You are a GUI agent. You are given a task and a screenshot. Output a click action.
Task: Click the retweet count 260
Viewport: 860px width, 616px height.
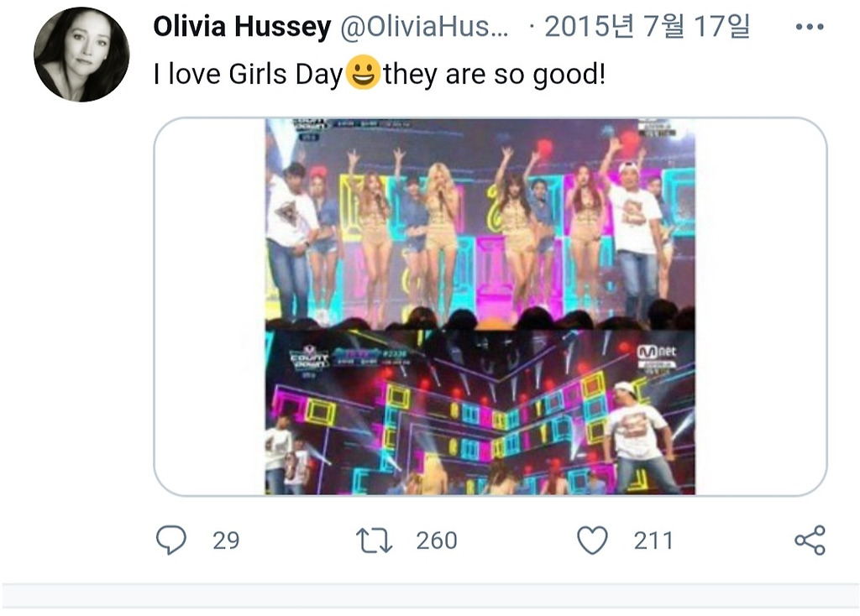[436, 540]
